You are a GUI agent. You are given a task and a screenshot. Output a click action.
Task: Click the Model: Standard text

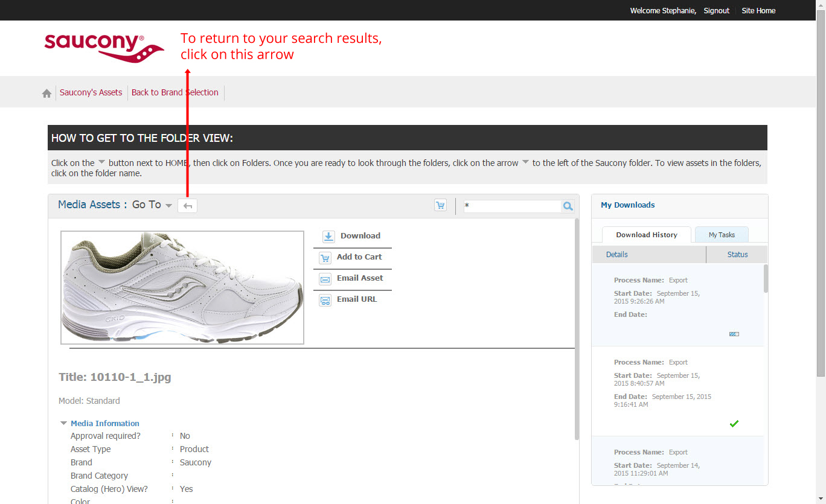[89, 401]
